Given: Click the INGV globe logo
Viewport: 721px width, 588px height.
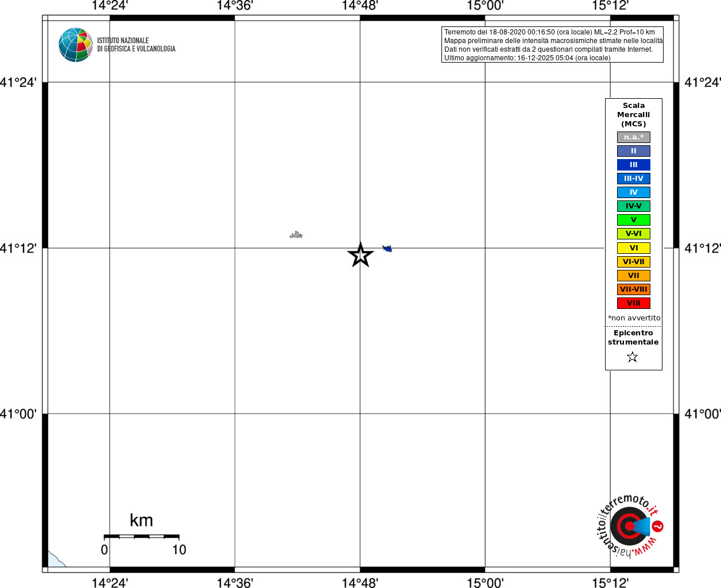Looking at the screenshot, I should [x=76, y=45].
